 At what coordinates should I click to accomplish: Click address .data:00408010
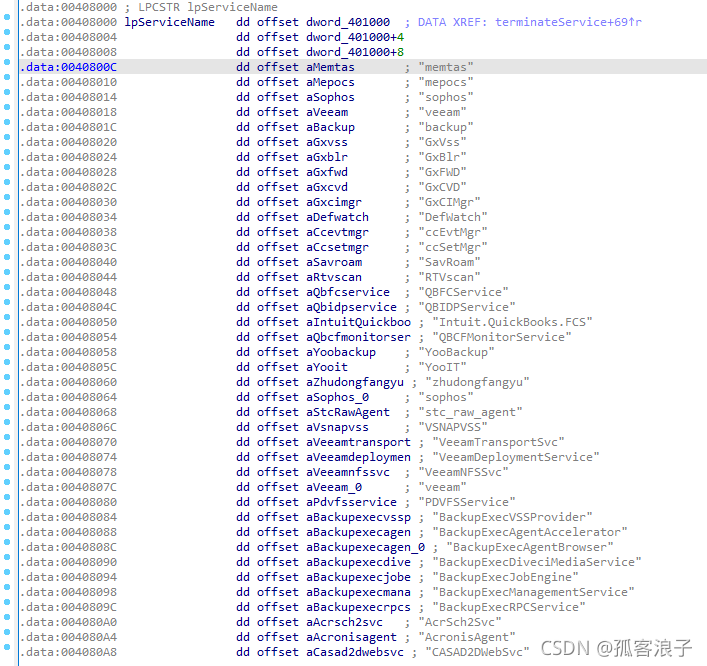[x=69, y=82]
